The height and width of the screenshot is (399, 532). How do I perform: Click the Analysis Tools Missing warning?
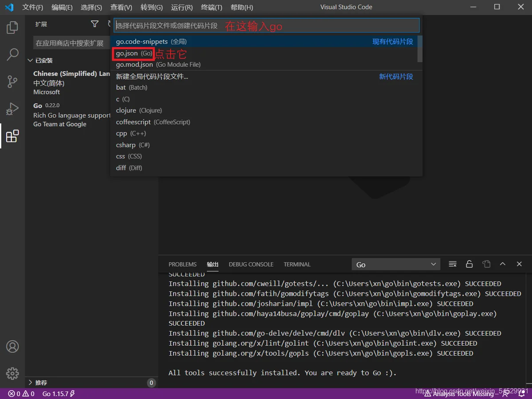[x=458, y=394]
